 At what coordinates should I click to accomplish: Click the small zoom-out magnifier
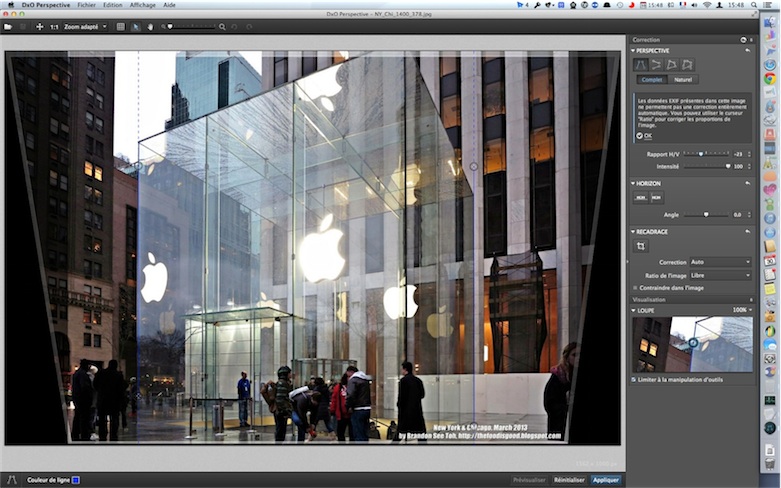tap(163, 27)
